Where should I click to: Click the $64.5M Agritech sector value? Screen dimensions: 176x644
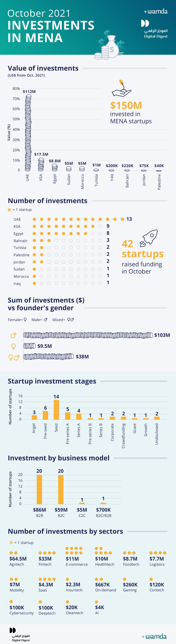(x=18, y=559)
